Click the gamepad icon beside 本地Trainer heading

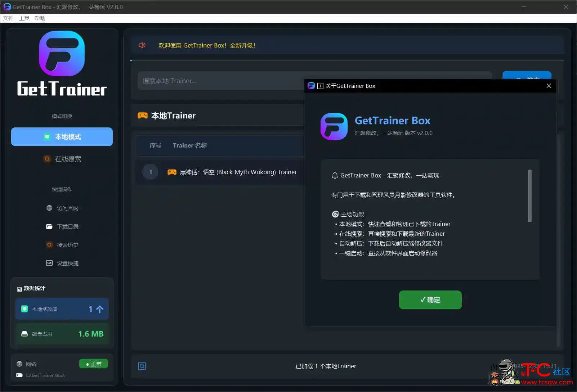(x=143, y=115)
